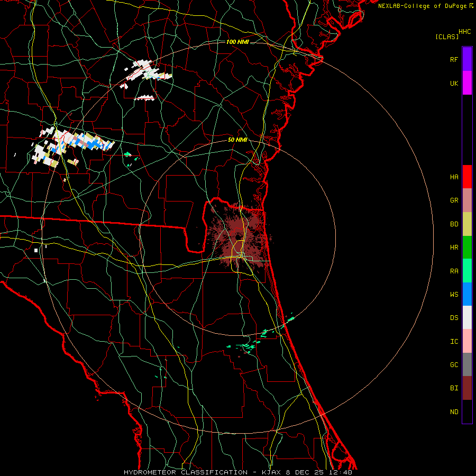This screenshot has width=476, height=476.
Task: Click the HYDROMETEOR CLASSIFICATION title text
Action: pos(186,472)
